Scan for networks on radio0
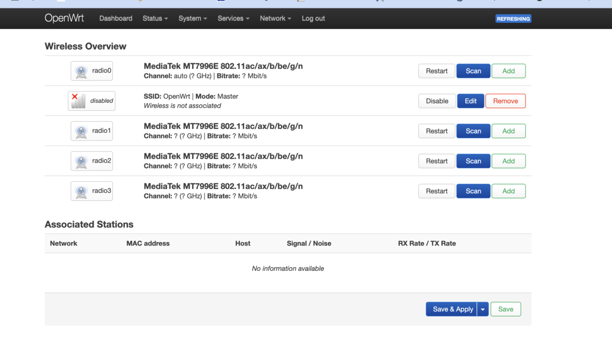 tap(473, 71)
